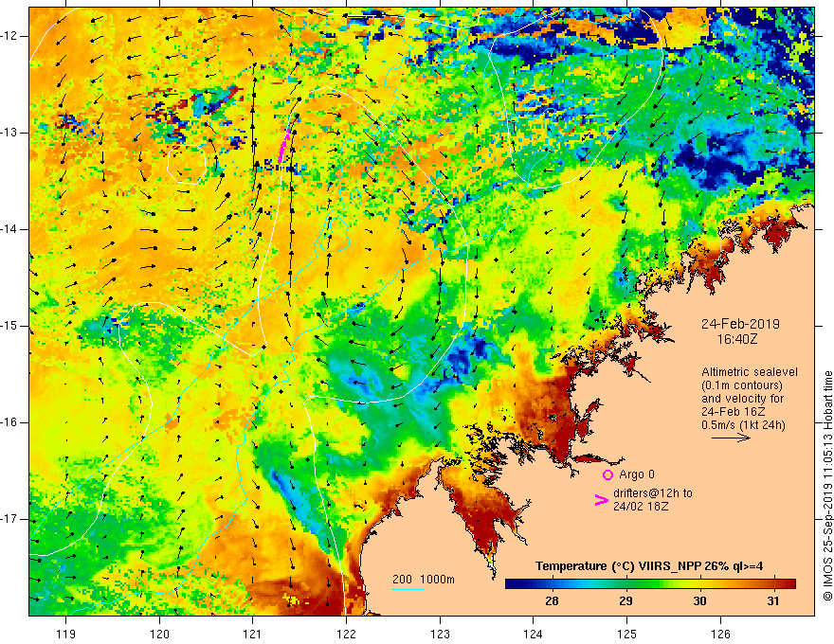Click the '24-Feb 16Z' legend text

[733, 412]
